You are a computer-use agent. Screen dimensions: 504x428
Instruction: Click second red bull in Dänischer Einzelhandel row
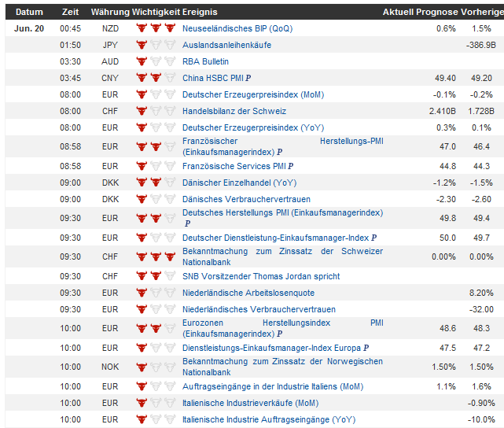(x=156, y=183)
